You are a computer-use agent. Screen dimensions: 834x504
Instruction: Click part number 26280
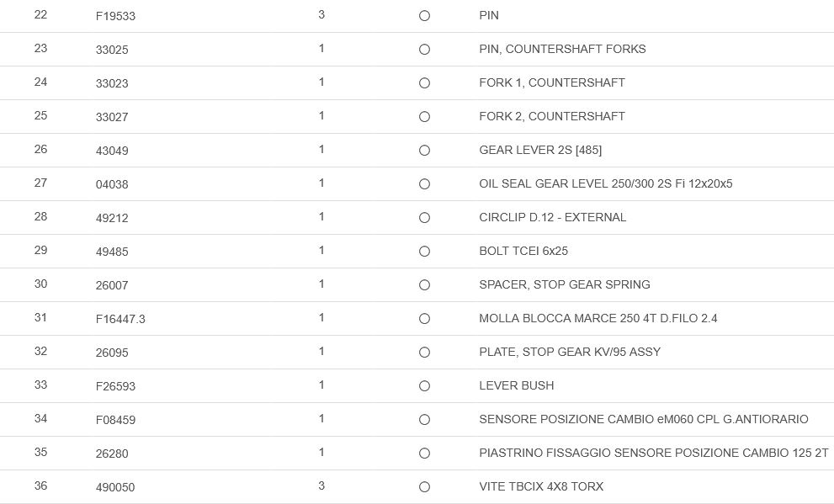[x=112, y=454]
